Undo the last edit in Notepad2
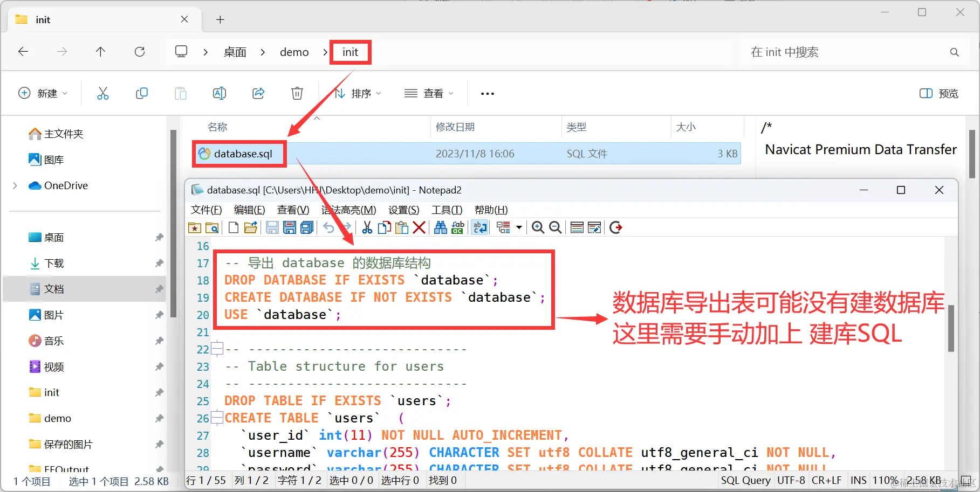 point(328,228)
